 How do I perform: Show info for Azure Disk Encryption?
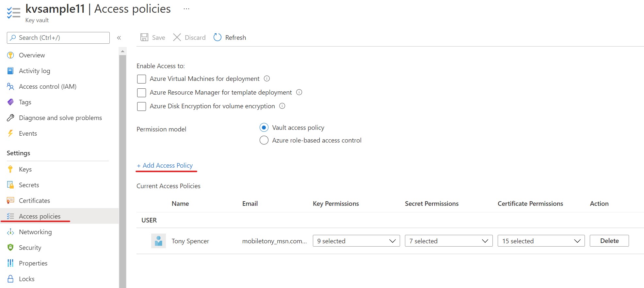point(282,106)
